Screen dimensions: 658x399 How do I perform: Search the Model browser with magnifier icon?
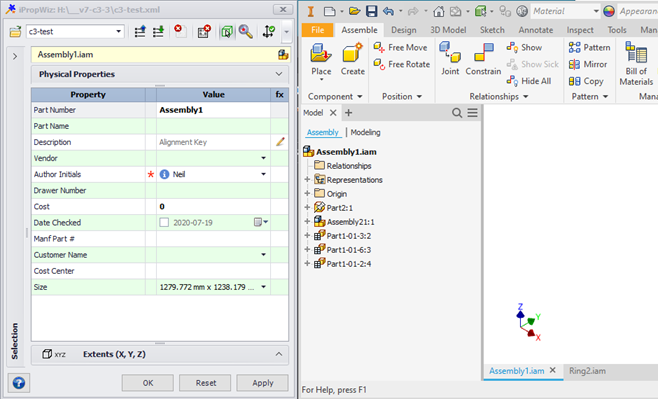(x=457, y=113)
